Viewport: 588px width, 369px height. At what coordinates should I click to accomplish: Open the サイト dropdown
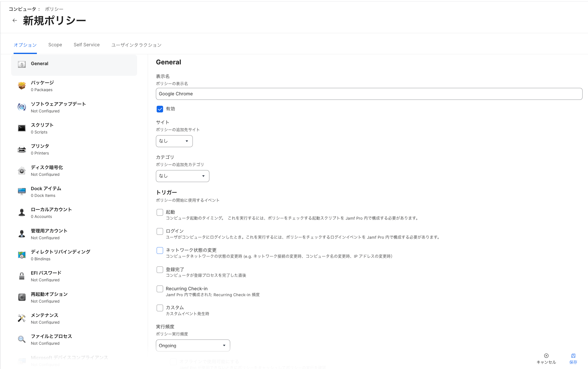pos(174,141)
